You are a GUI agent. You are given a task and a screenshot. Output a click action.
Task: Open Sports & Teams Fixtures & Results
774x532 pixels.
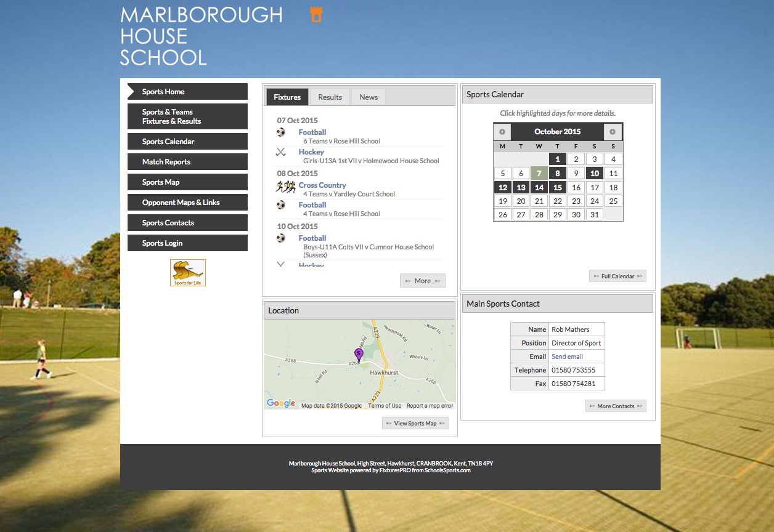click(187, 116)
